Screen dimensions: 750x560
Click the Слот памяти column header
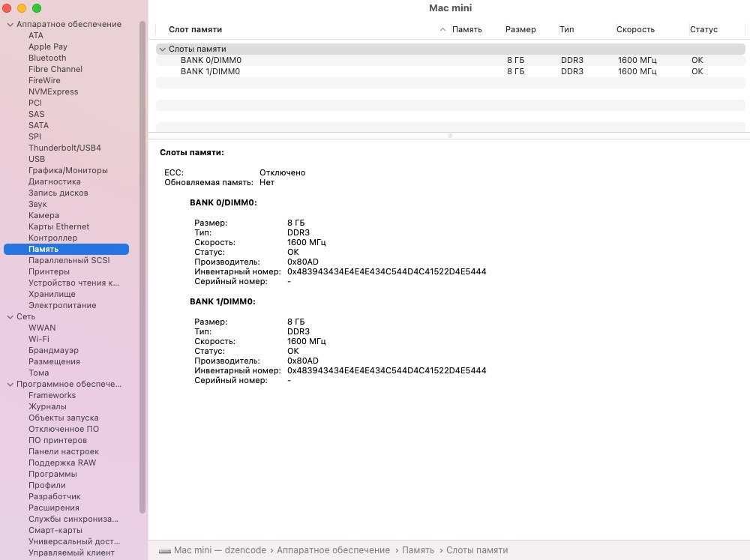point(195,30)
